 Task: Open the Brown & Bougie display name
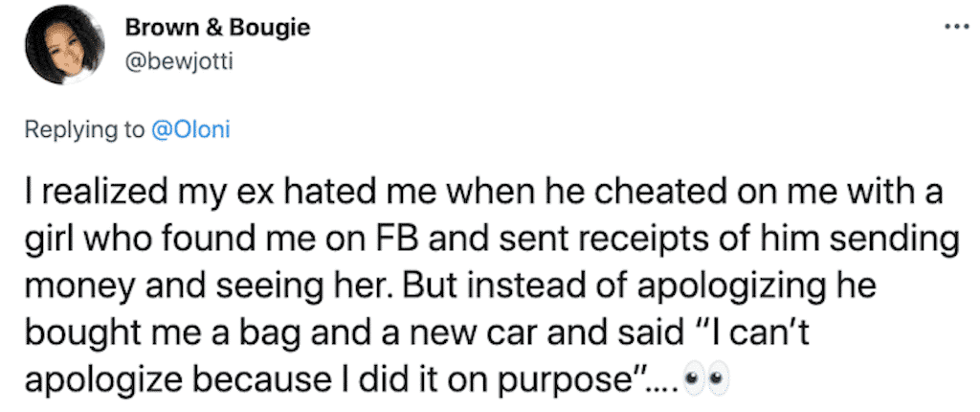pos(217,27)
